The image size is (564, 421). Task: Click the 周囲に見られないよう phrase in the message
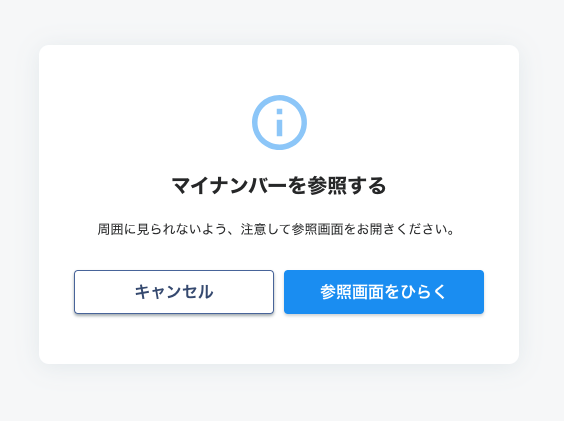click(x=162, y=229)
